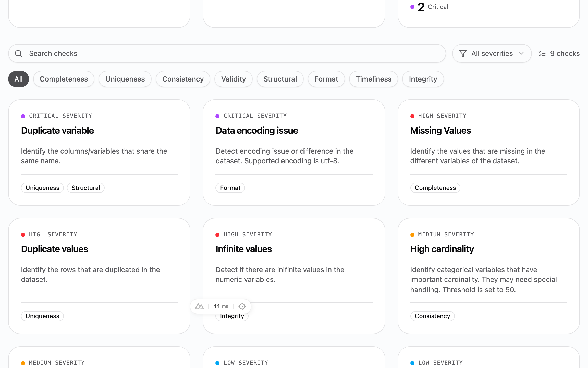Click the filter funnel icon

tap(463, 53)
